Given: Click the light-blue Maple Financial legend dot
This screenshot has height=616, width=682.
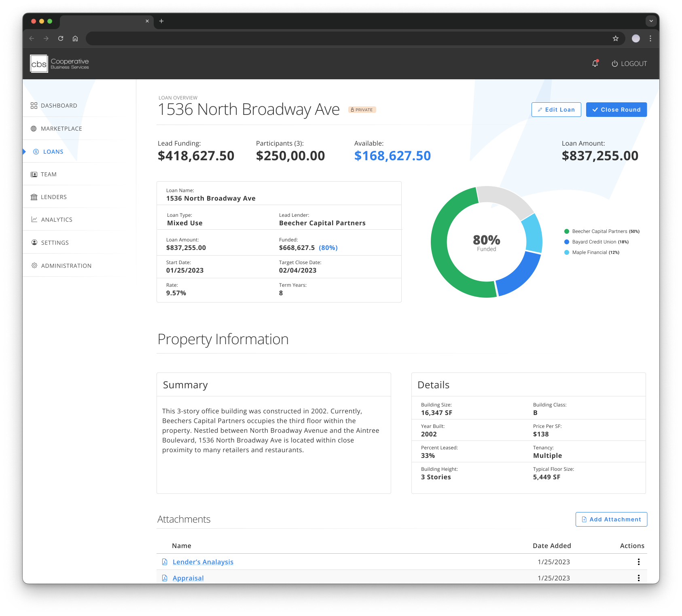Looking at the screenshot, I should (567, 252).
